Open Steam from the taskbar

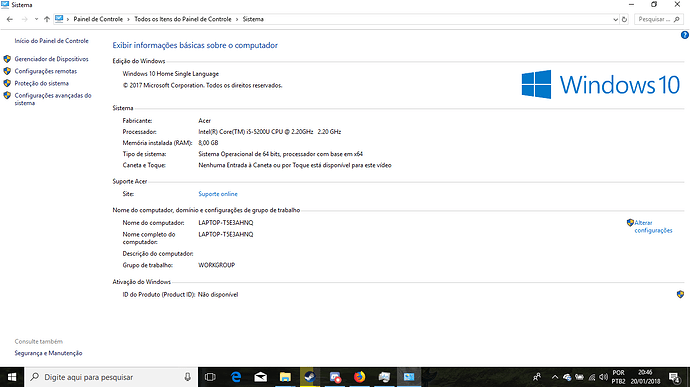tap(310, 377)
